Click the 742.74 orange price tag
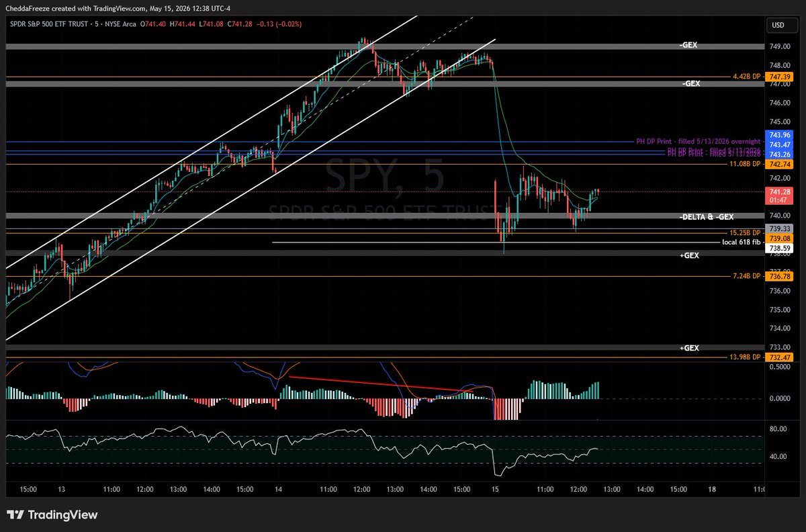 click(779, 164)
